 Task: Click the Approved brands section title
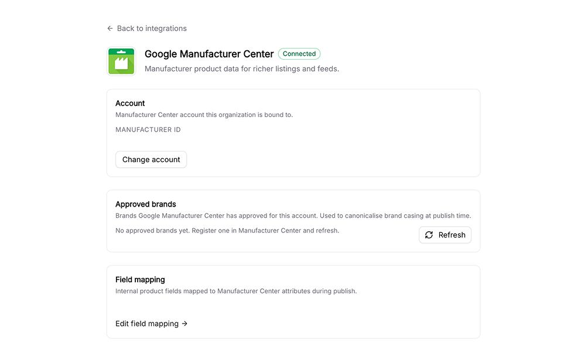(145, 204)
